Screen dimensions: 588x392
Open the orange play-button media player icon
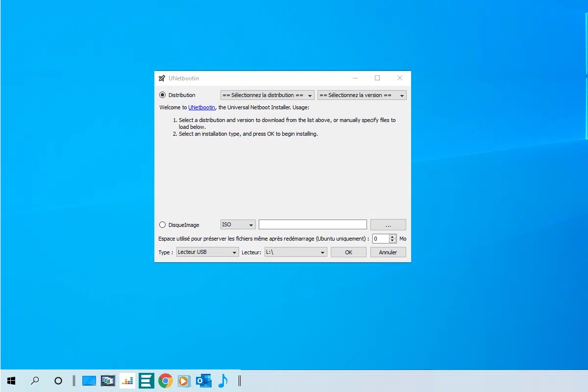pyautogui.click(x=184, y=381)
